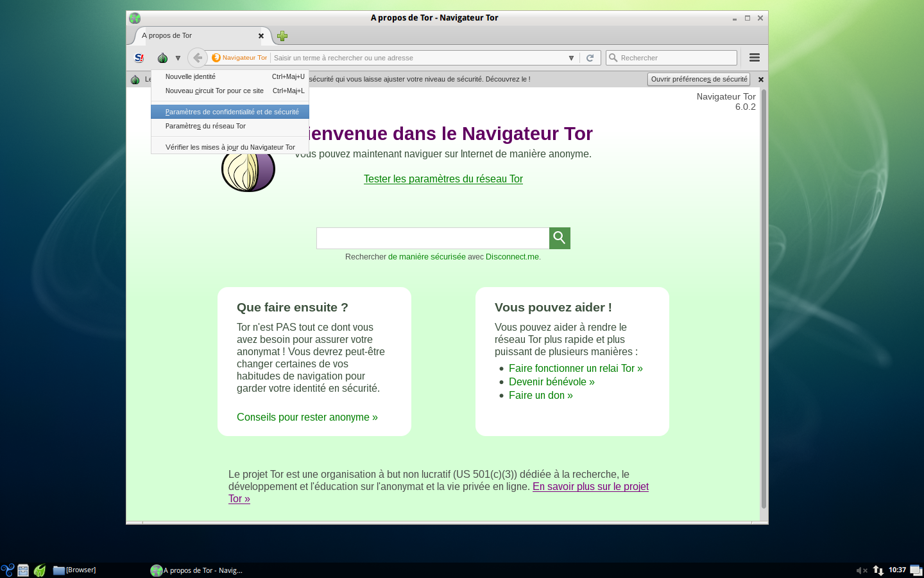924x578 pixels.
Task: Dismiss the security notification bar
Action: point(761,80)
